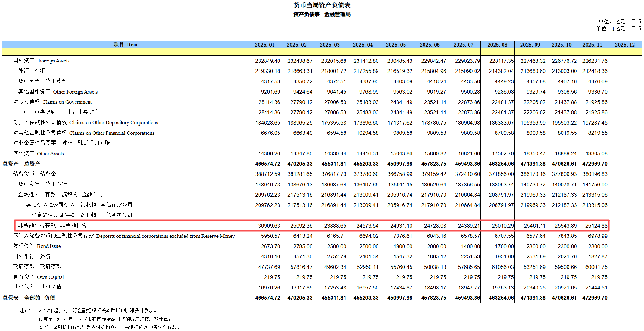Image resolution: width=644 pixels, height=331 pixels.
Task: Select the 自有资金 Own Capital row label
Action: point(38,277)
